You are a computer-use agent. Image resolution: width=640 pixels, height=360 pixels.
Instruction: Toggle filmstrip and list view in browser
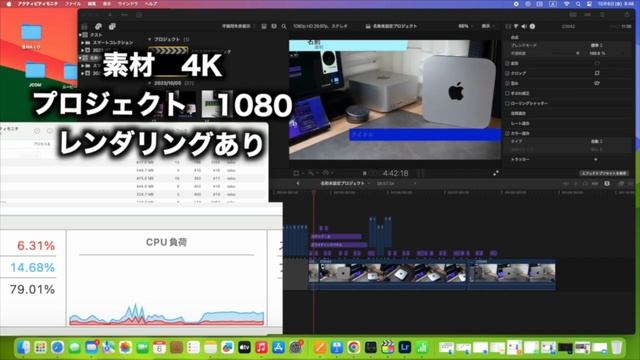coord(264,26)
